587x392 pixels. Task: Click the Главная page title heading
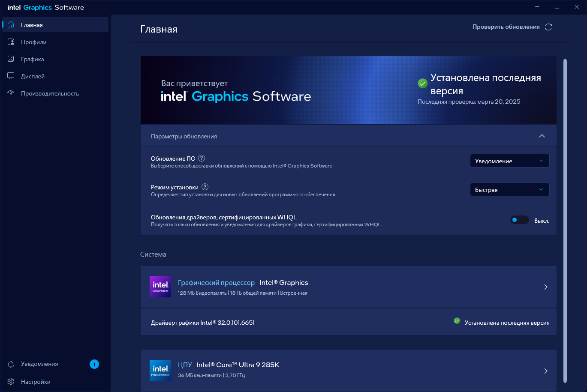(x=159, y=29)
